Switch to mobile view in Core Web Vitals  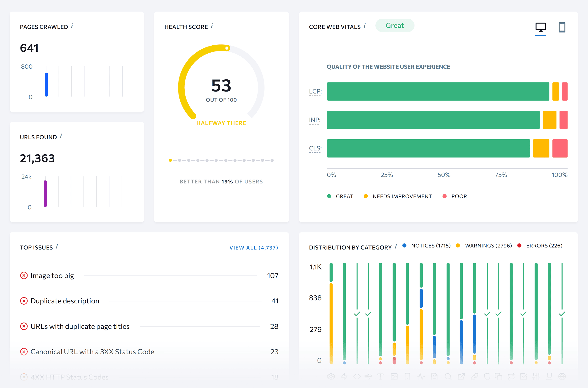click(562, 28)
